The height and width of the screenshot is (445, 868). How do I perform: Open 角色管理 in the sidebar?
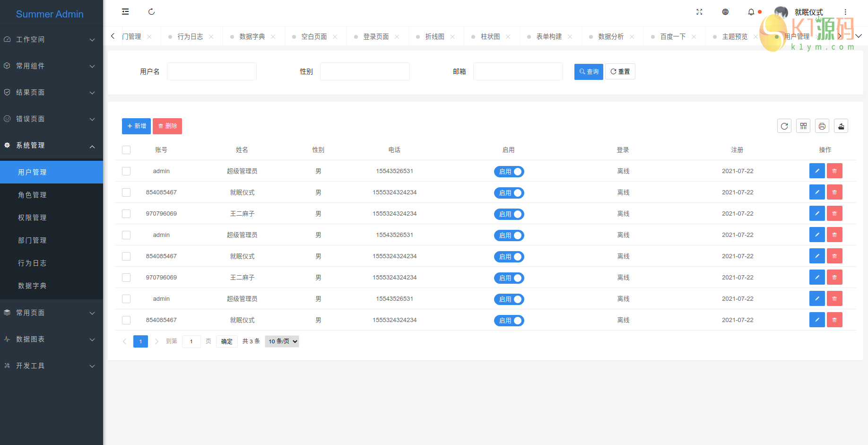pos(32,195)
